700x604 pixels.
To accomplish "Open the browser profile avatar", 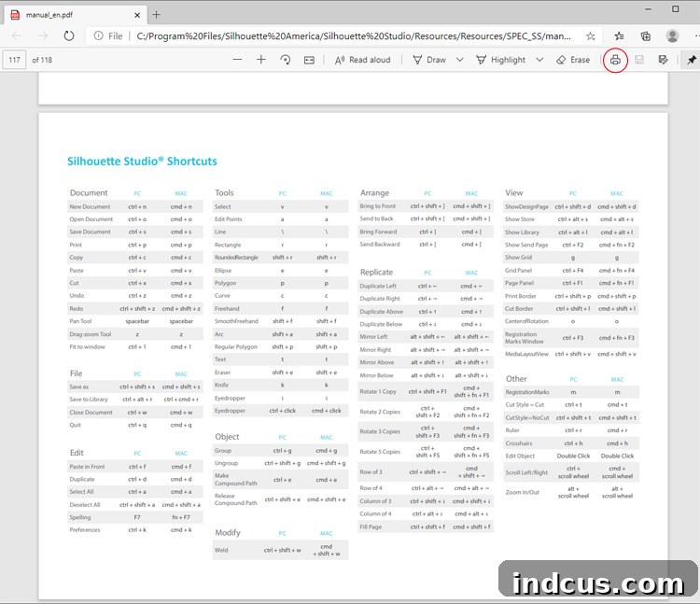I will pyautogui.click(x=672, y=35).
